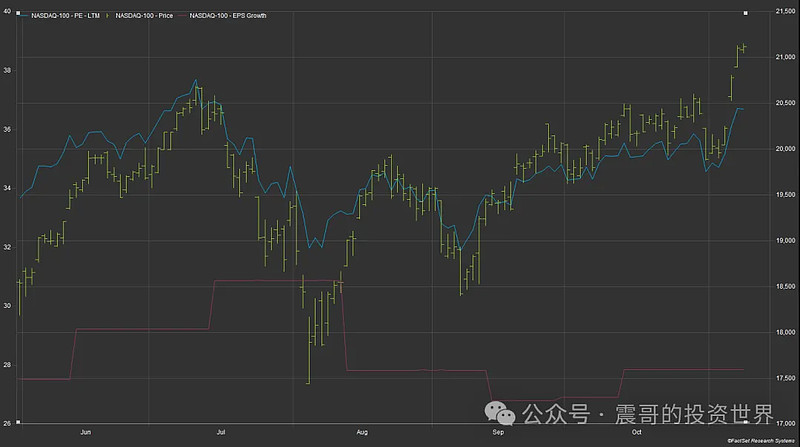
Task: Click the 21,500 value on the right axis
Action: pyautogui.click(x=785, y=11)
